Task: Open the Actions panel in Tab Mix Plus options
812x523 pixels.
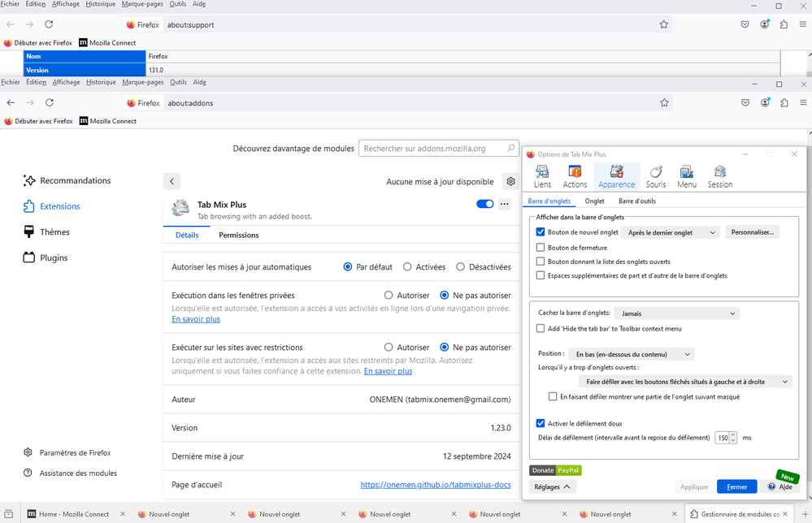Action: tap(575, 176)
